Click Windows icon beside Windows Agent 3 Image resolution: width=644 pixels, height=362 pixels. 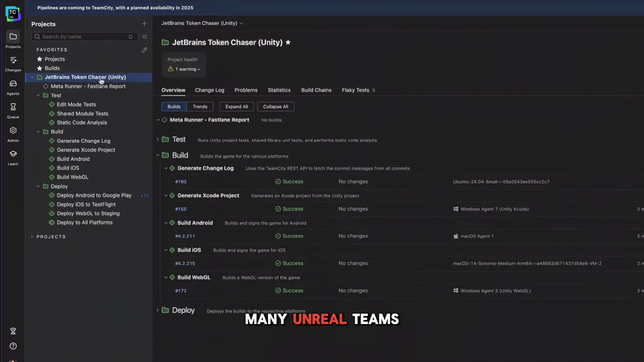click(456, 291)
